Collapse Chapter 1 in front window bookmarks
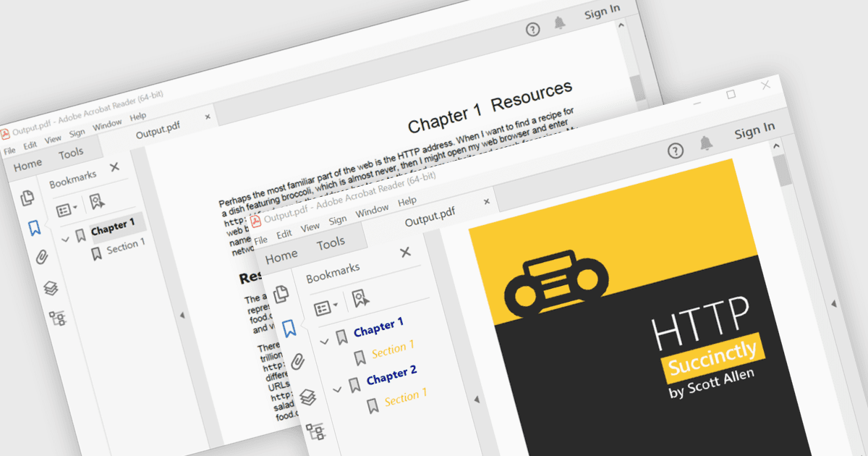The width and height of the screenshot is (868, 456). (x=324, y=340)
